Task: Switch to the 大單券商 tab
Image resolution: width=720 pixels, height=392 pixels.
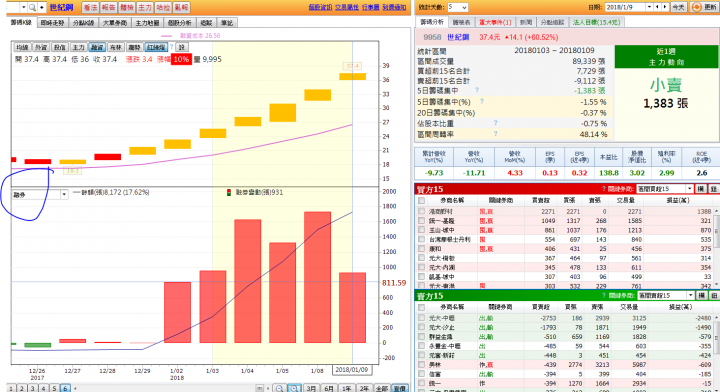Action: point(114,22)
